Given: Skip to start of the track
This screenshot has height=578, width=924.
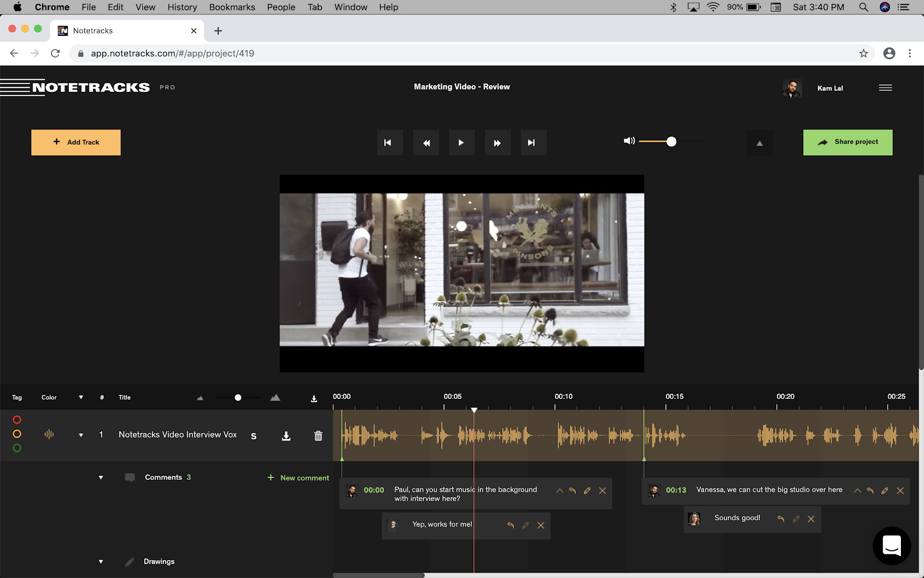Looking at the screenshot, I should (390, 143).
